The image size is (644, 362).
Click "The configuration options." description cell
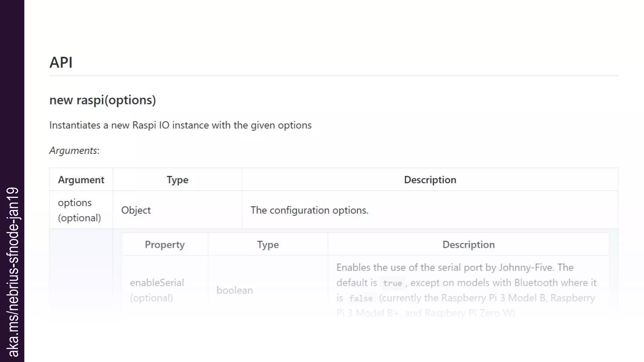coord(309,210)
